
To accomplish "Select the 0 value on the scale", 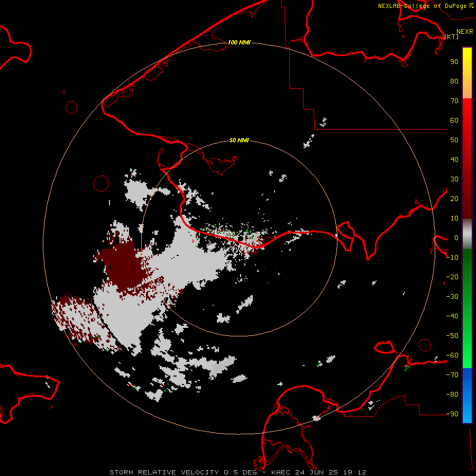I will (456, 237).
